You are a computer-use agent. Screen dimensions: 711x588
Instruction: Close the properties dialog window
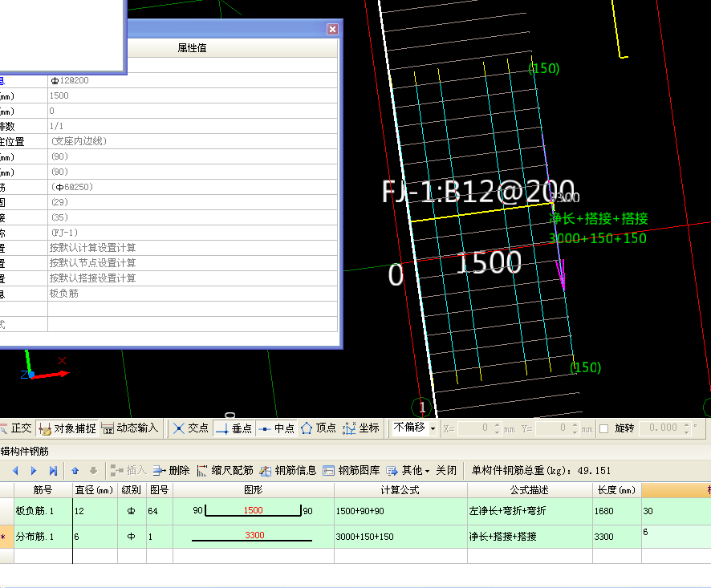[x=332, y=29]
